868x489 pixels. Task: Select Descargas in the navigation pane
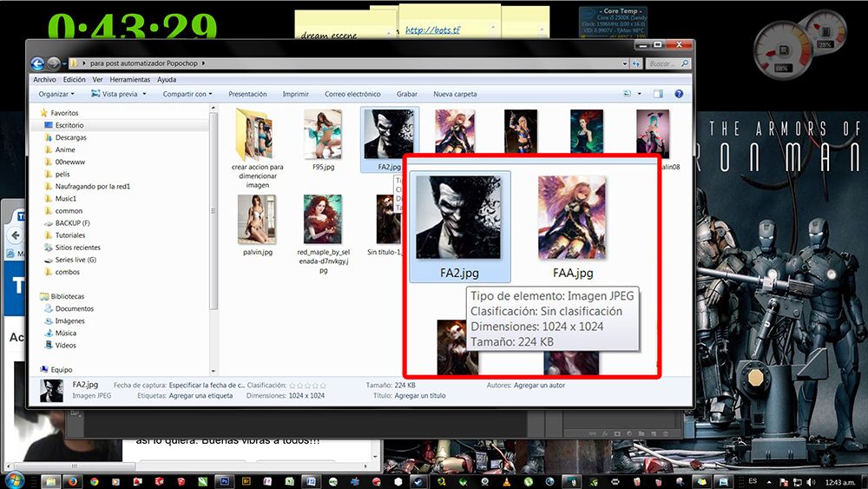click(x=70, y=137)
